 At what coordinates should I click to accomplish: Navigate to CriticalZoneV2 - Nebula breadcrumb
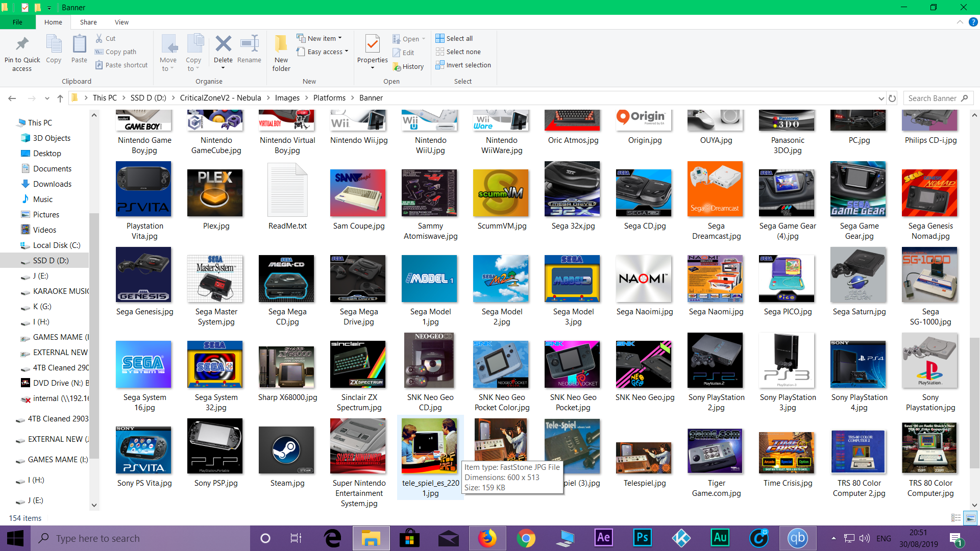[x=220, y=98]
